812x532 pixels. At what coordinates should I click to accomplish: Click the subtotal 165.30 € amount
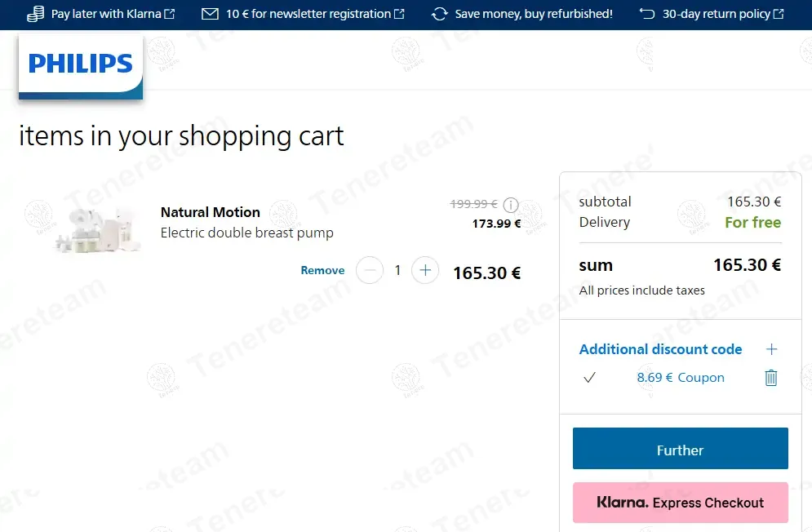click(x=754, y=202)
